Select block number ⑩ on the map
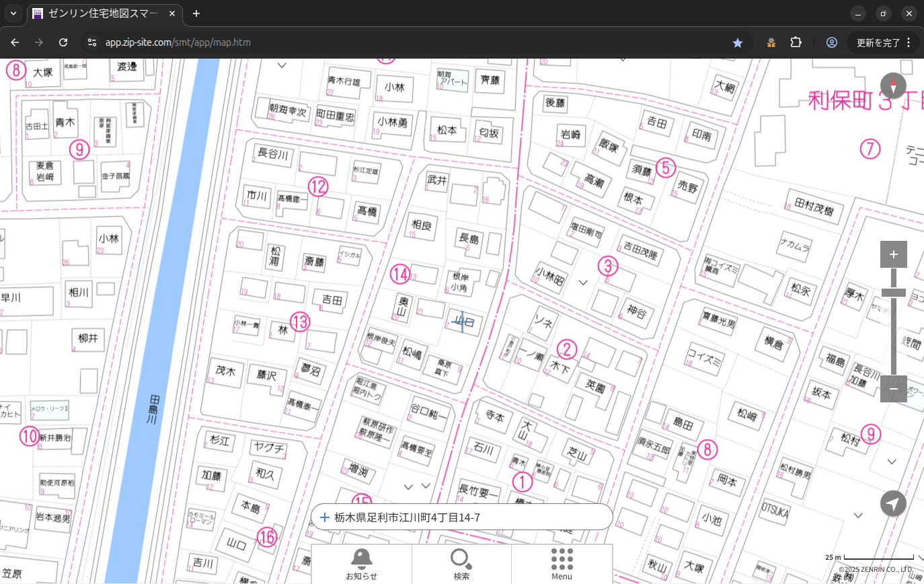Viewport: 924px width, 584px height. (29, 437)
